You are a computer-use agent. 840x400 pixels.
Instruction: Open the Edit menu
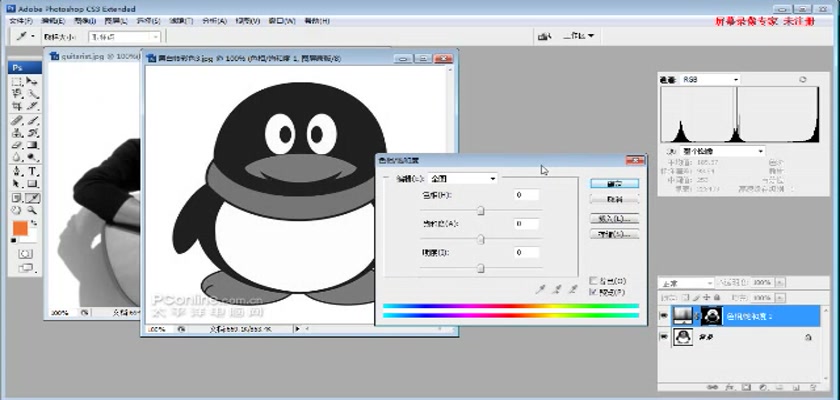pos(53,21)
